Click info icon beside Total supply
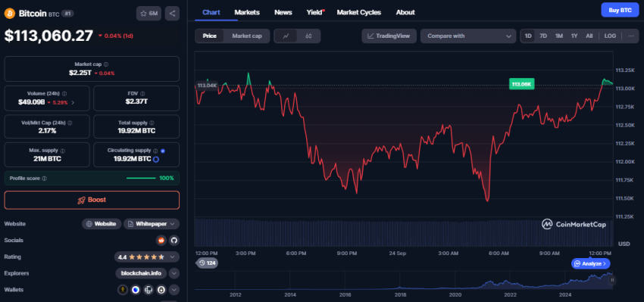 [x=152, y=123]
